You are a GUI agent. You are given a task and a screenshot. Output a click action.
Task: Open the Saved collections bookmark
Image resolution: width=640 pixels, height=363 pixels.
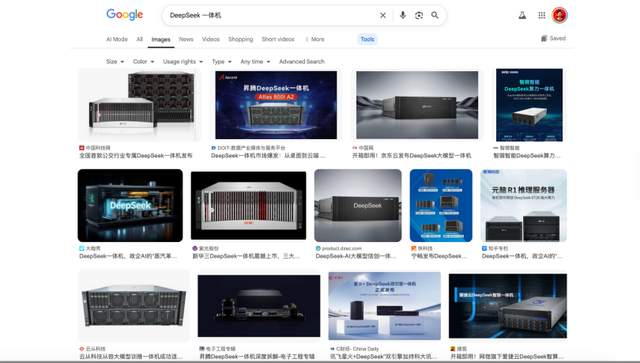553,38
